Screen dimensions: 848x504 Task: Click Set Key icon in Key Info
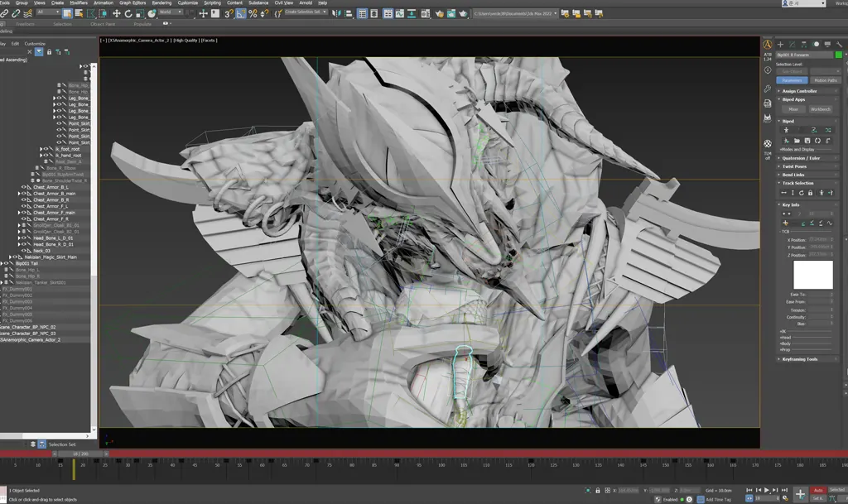tap(785, 223)
